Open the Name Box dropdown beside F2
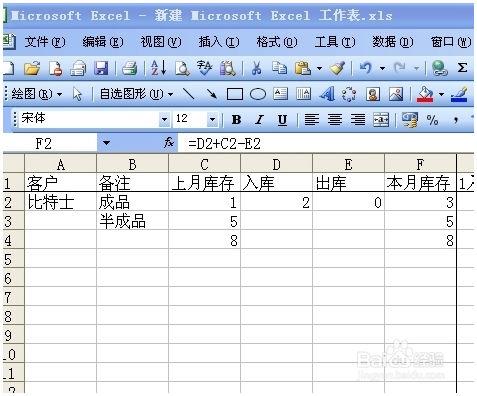The width and height of the screenshot is (477, 396). [x=106, y=143]
